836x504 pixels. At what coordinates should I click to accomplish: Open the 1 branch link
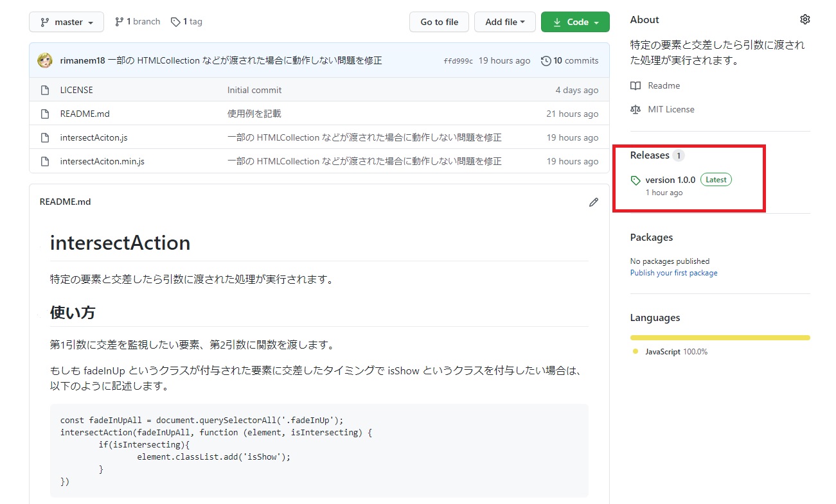pyautogui.click(x=138, y=22)
